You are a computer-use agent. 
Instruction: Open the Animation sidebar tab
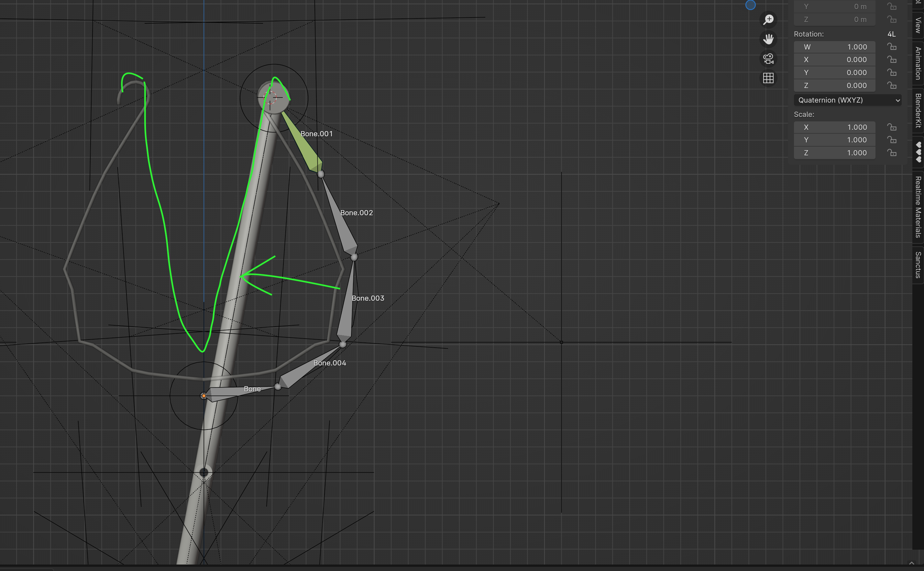pyautogui.click(x=918, y=63)
